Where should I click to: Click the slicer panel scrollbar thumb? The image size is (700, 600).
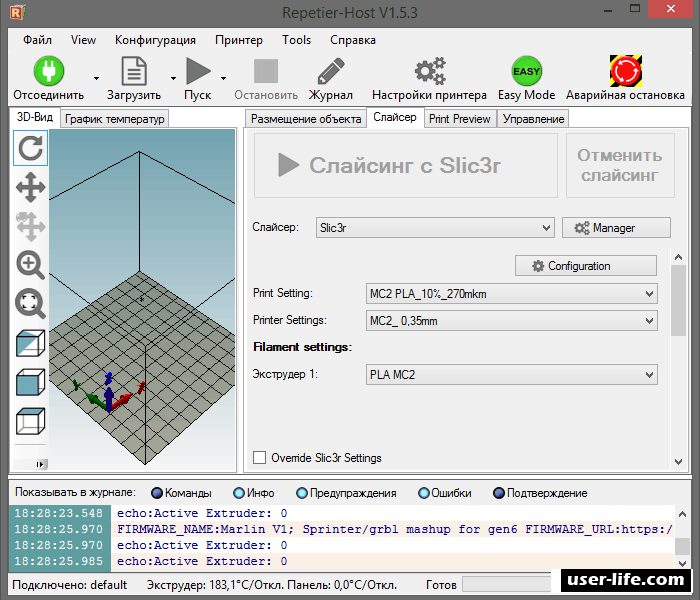coord(679,300)
